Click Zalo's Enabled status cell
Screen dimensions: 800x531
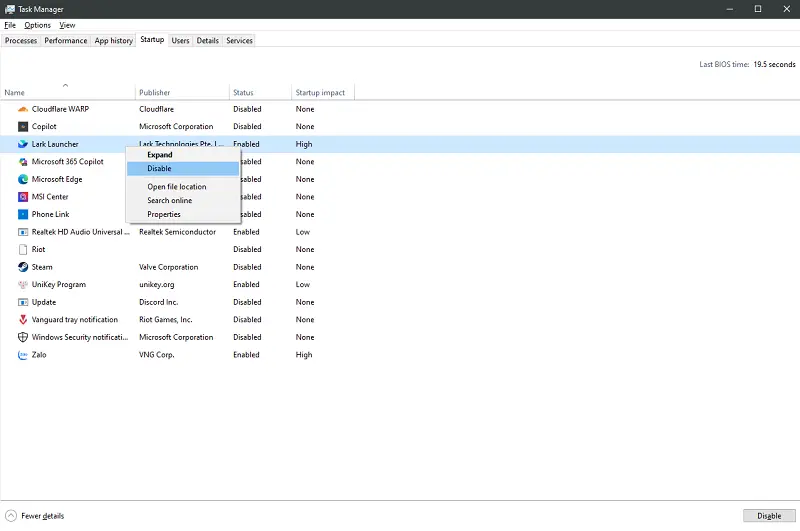pyautogui.click(x=246, y=355)
